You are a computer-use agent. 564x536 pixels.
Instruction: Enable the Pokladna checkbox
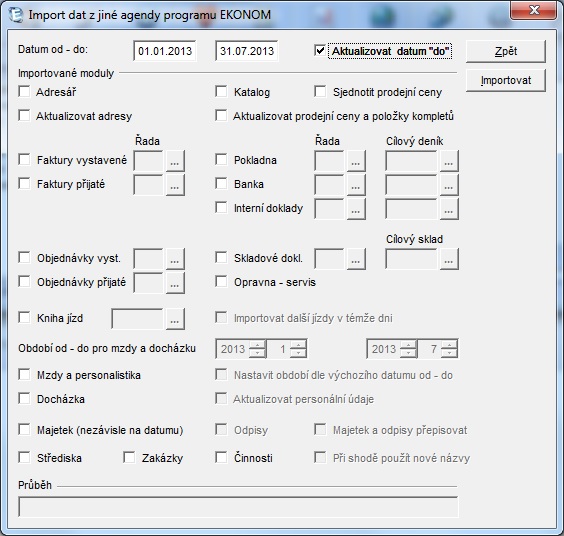pyautogui.click(x=221, y=159)
